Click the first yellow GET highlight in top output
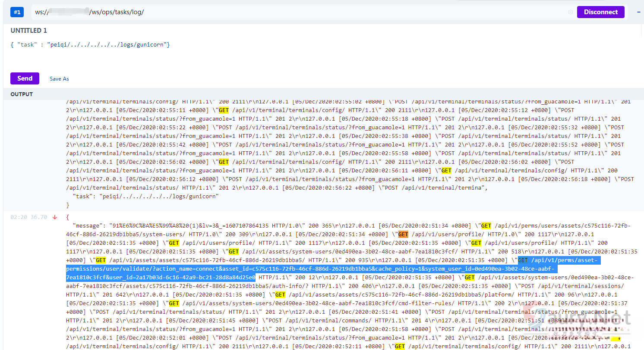This screenshot has height=350, width=644. pos(224,110)
